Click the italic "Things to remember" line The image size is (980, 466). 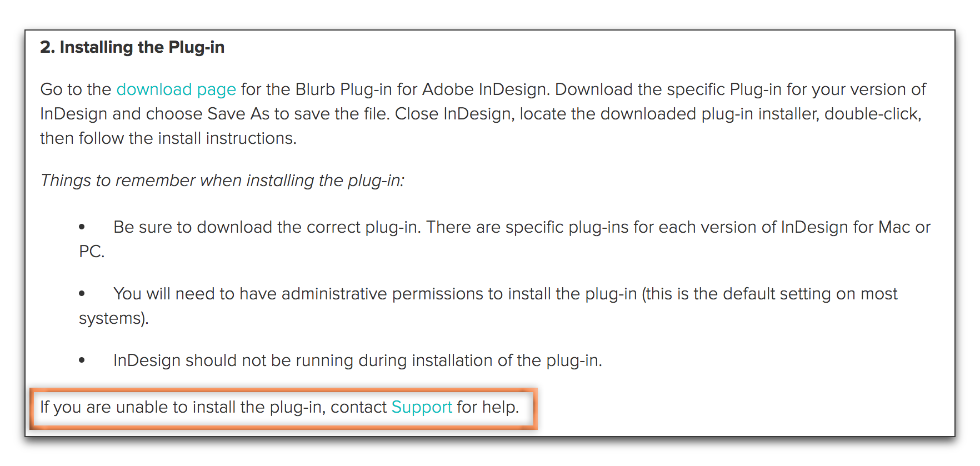click(x=222, y=181)
